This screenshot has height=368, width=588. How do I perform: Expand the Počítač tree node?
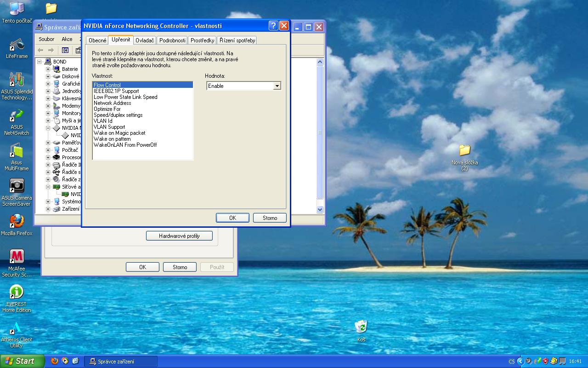coord(48,150)
